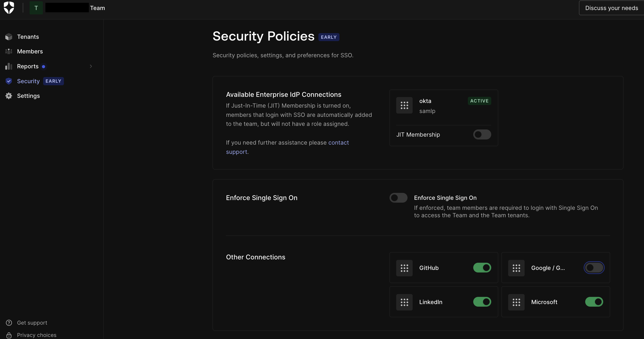
Task: Click the Reports bar chart icon
Action: 9,66
